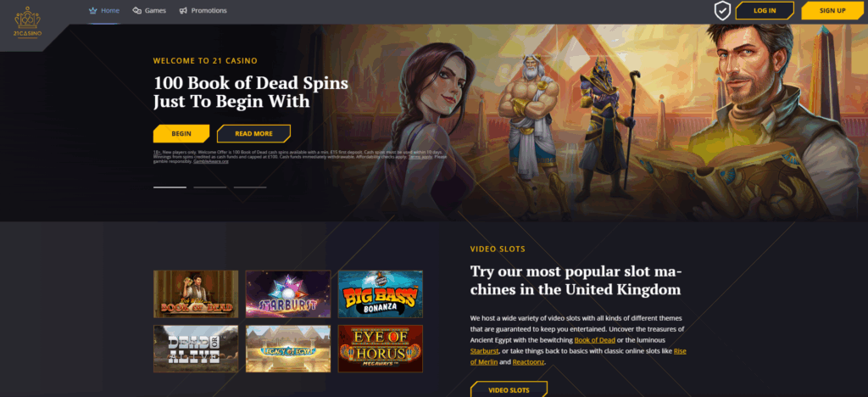Screen dimensions: 868x397
Task: Open the Eye of Horus Megaways thumbnail
Action: (x=381, y=349)
